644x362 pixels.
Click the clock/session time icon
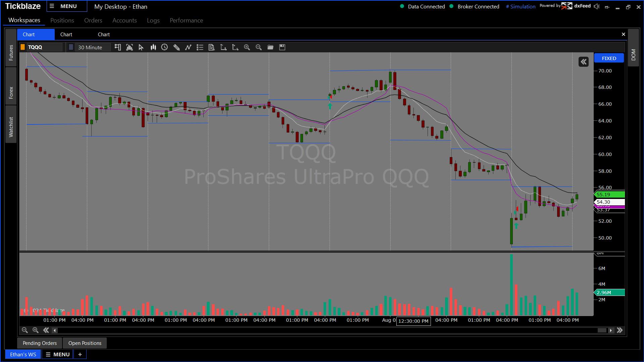pyautogui.click(x=164, y=47)
